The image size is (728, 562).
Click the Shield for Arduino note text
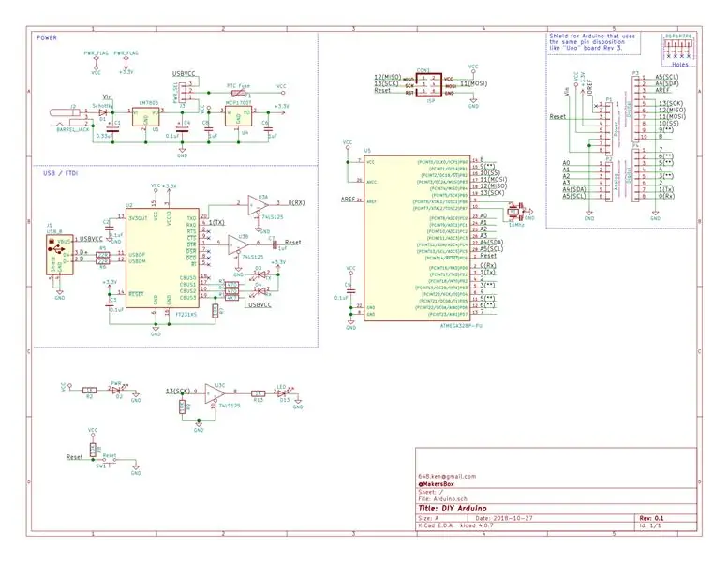pos(592,42)
